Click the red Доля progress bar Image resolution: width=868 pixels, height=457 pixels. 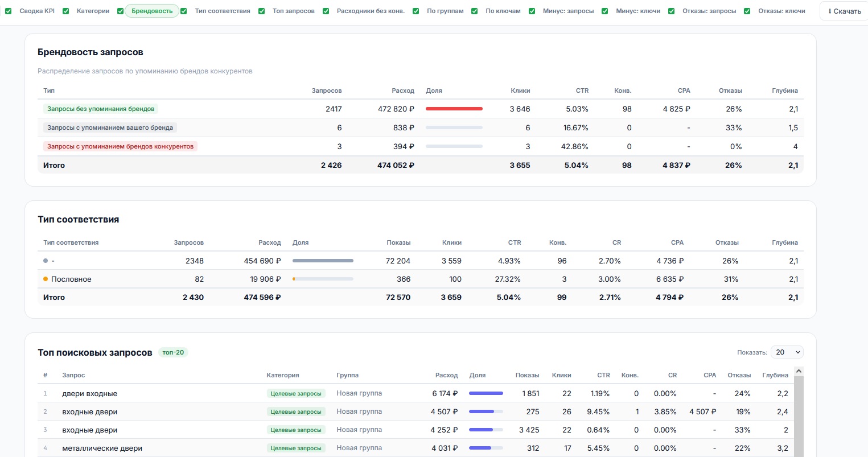(454, 109)
